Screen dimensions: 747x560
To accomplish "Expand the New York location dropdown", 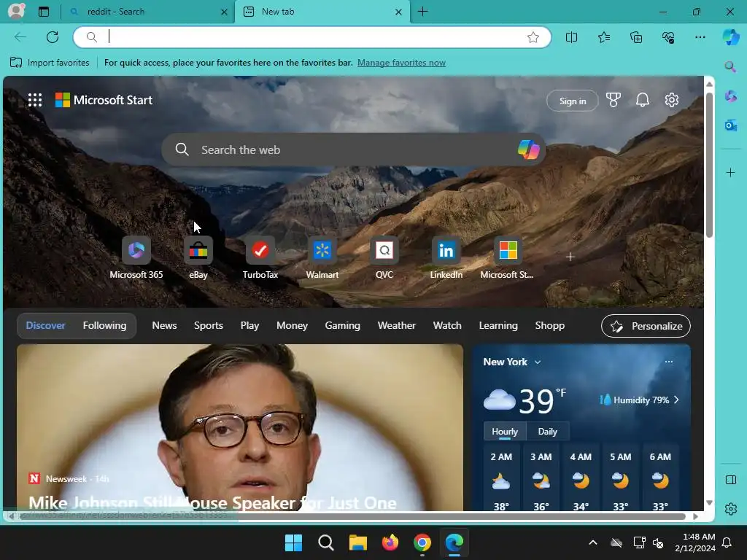I will [538, 362].
